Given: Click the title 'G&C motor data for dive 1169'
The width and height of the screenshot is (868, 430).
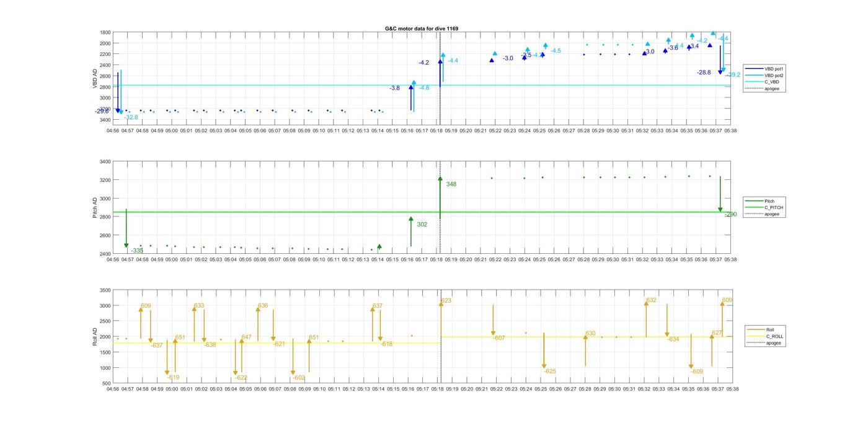Looking at the screenshot, I should [x=422, y=29].
